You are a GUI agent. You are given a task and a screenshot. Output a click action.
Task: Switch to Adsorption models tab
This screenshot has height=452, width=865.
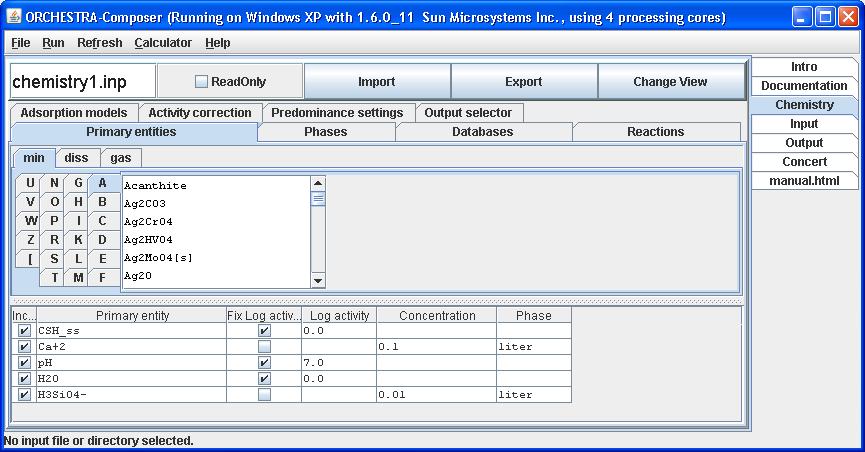74,113
